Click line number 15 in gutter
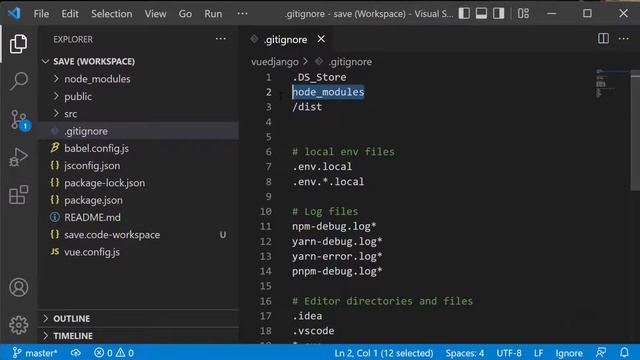The height and width of the screenshot is (360, 640). coord(265,286)
